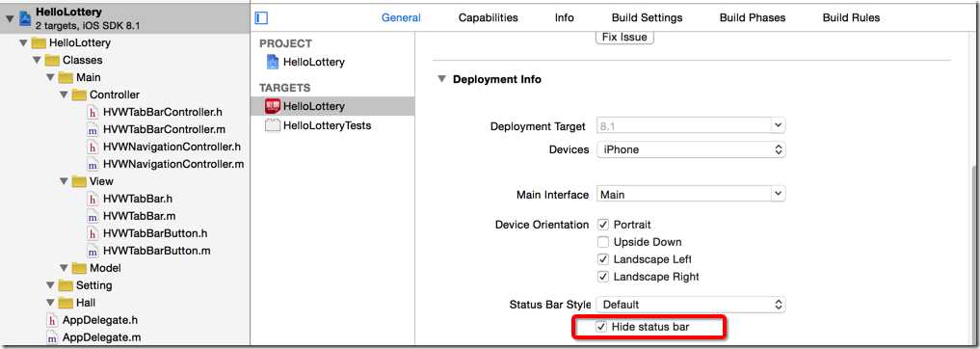Open the Main Interface combo box

click(x=691, y=195)
